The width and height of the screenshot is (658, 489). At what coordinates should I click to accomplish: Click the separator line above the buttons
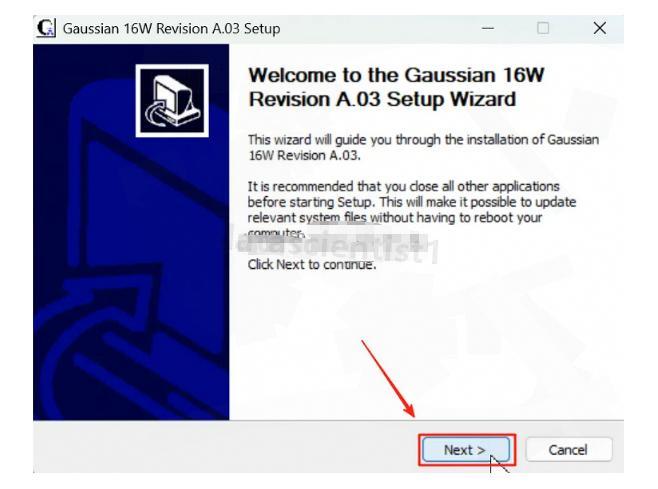[328, 420]
